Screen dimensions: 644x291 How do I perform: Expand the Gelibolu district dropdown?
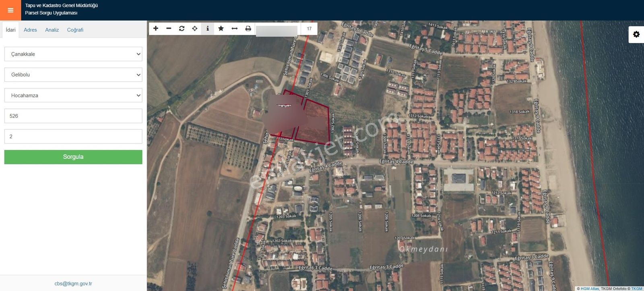coord(73,75)
